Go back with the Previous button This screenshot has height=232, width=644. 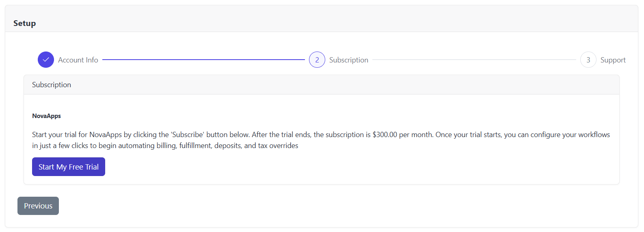(38, 206)
